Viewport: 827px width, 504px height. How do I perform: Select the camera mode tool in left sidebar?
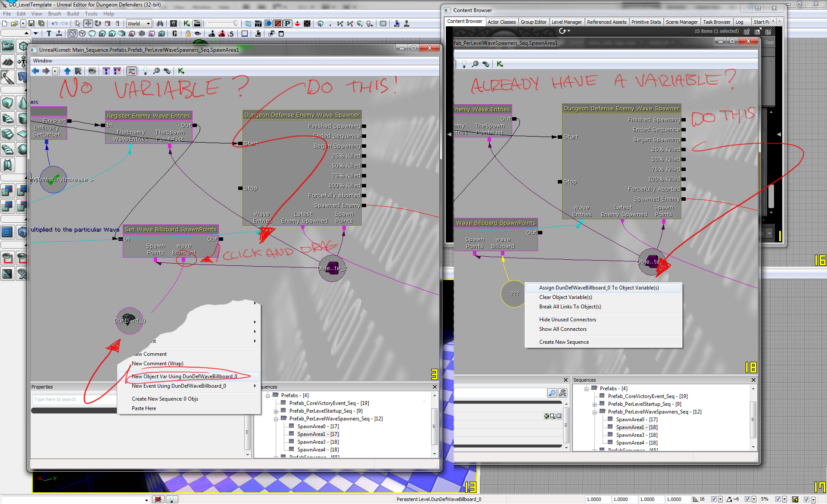tap(7, 46)
